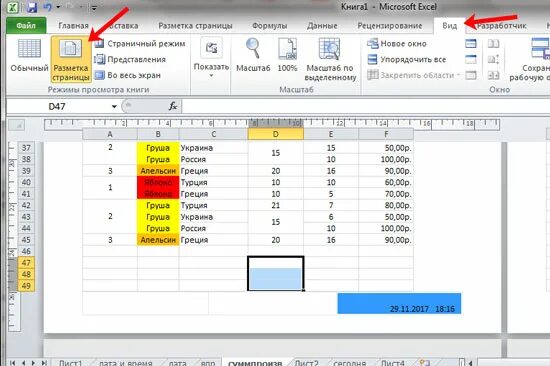550x366 pixels.
Task: Switch to Лист1 sheet tab
Action: (71, 363)
